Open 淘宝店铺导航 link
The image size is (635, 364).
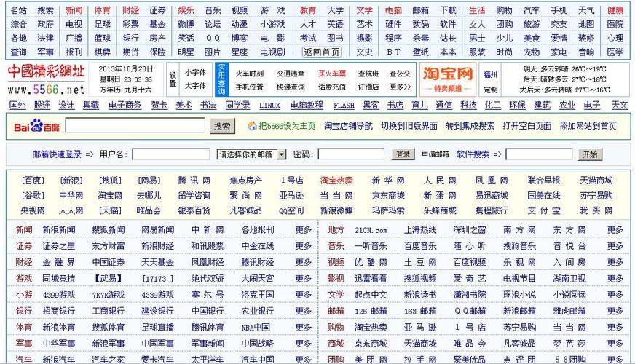(348, 126)
